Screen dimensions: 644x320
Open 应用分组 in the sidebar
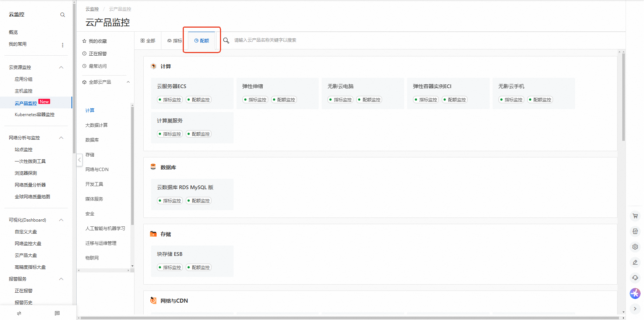tap(24, 79)
